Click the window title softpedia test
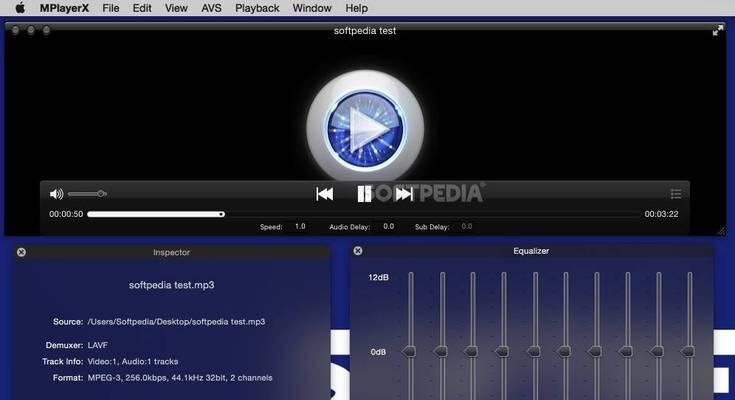735x400 pixels. coord(365,30)
